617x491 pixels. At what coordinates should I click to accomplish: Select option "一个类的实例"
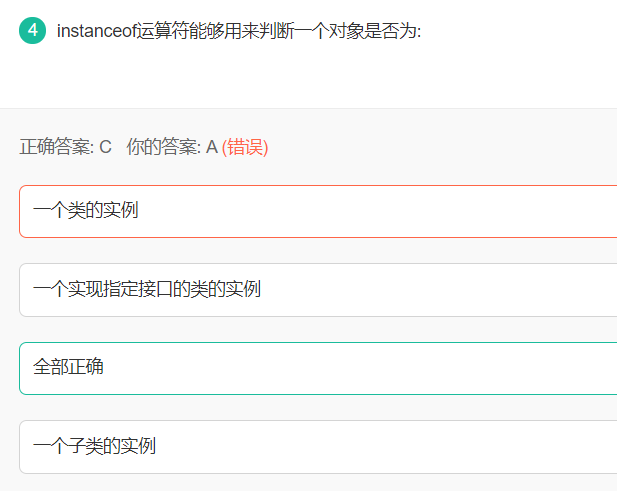(86, 211)
